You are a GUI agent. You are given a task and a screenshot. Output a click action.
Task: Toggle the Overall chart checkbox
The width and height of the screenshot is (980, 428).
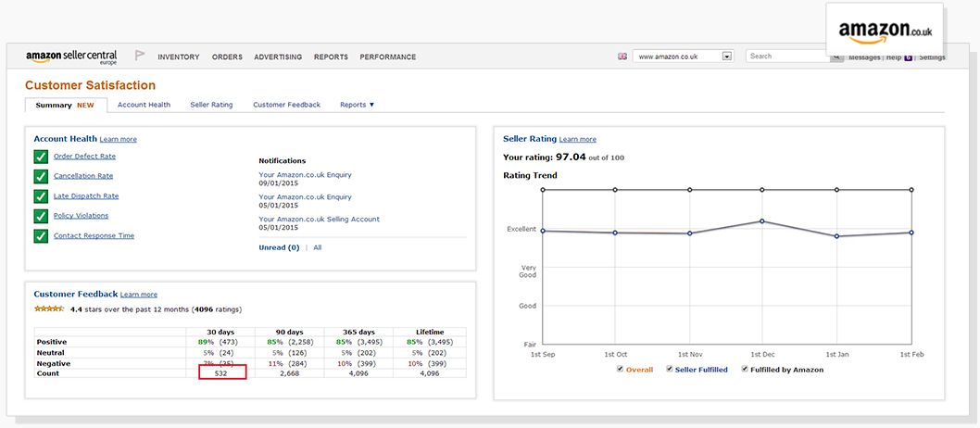[x=621, y=370]
